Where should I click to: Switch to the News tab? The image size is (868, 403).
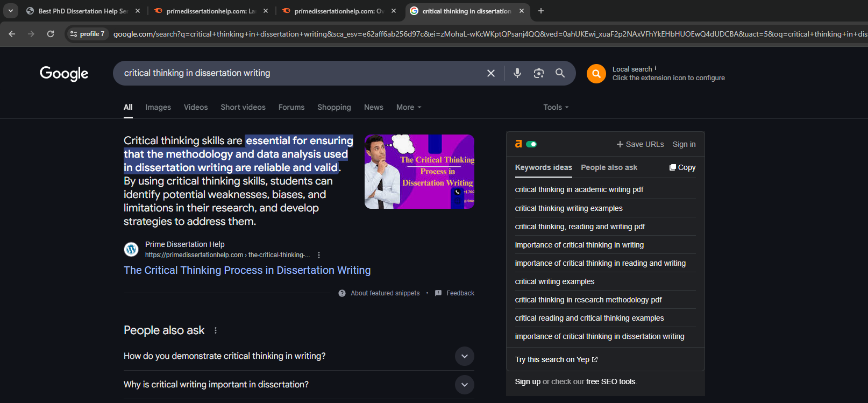pyautogui.click(x=374, y=107)
